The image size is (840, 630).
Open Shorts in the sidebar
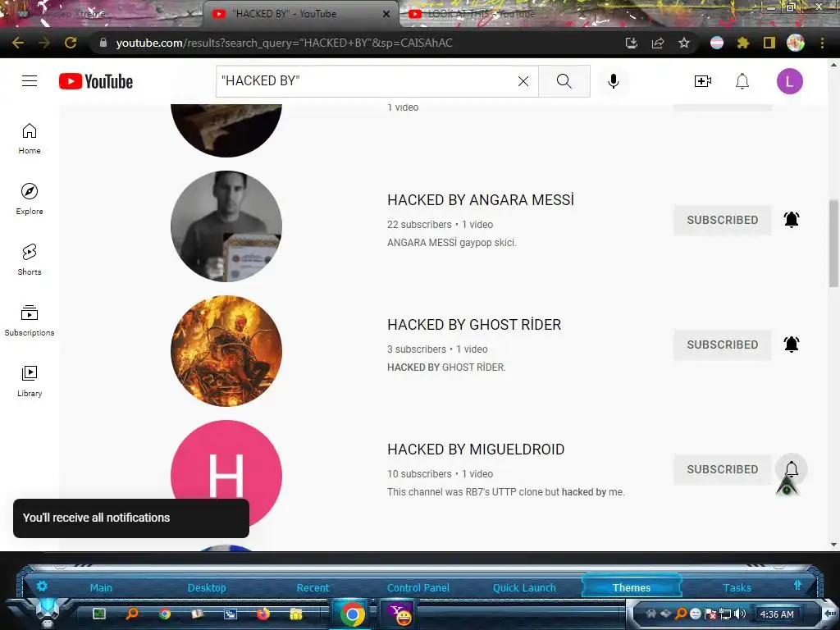pyautogui.click(x=30, y=260)
